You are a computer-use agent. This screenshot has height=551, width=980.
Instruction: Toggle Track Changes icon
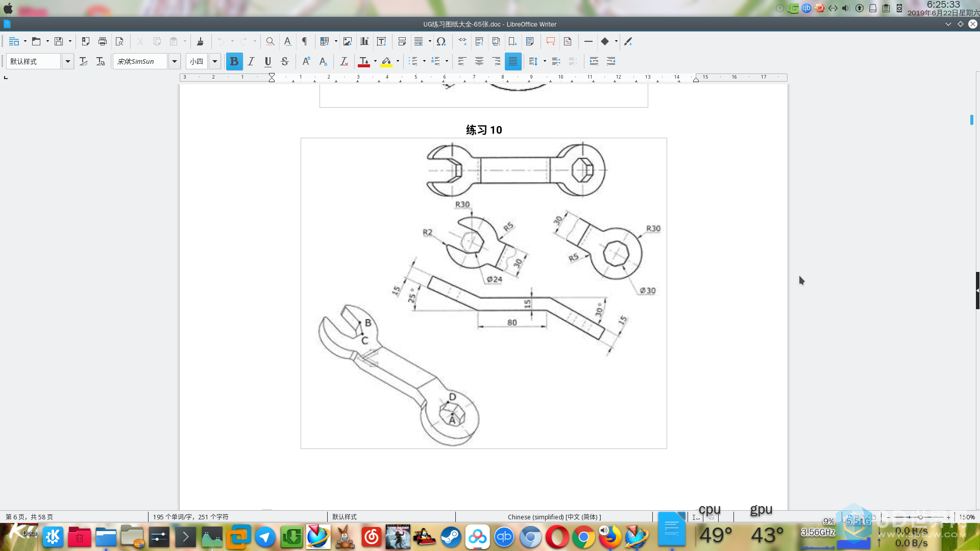[x=568, y=41]
